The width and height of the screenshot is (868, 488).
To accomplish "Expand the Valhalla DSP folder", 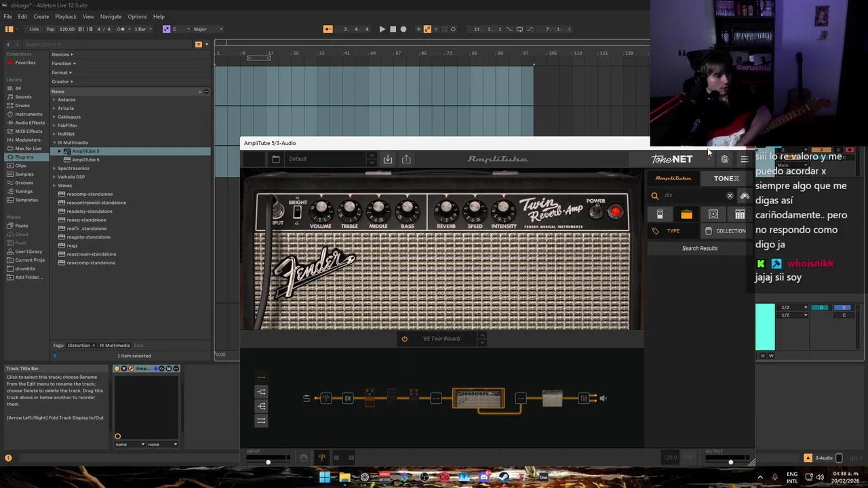I will pos(54,177).
